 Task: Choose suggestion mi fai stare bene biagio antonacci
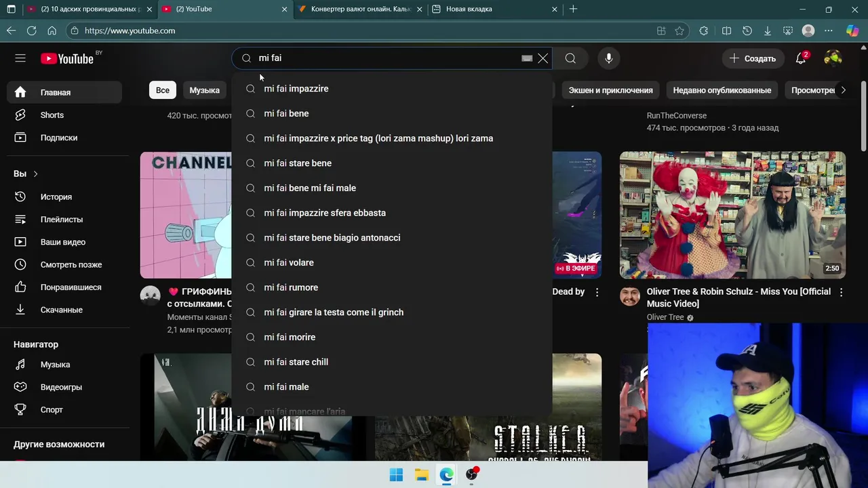click(392, 238)
